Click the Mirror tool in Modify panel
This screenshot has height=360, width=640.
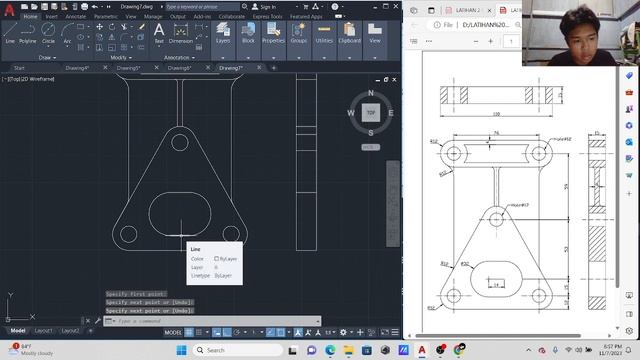111,37
